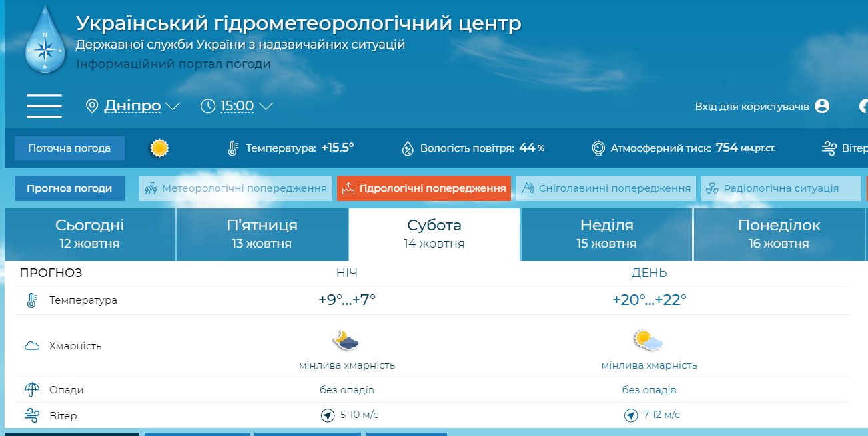The height and width of the screenshot is (436, 868).
Task: Click the day partly cloudy sun icon
Action: 648,341
